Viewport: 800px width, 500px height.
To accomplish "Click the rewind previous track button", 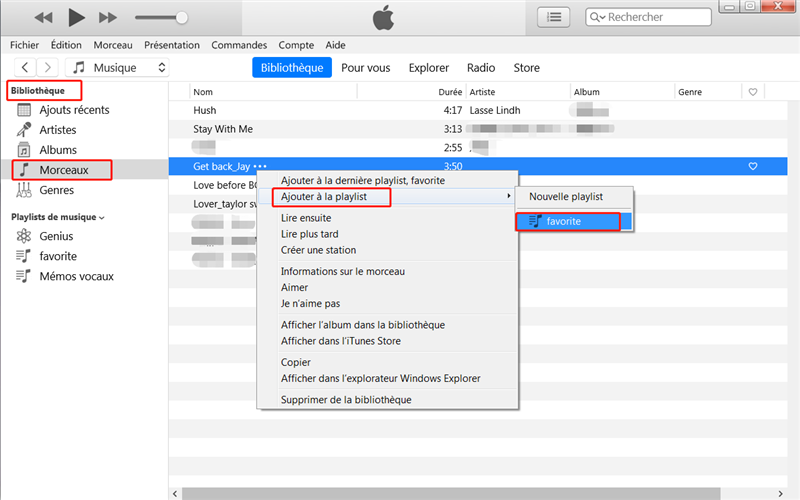I will [43, 18].
